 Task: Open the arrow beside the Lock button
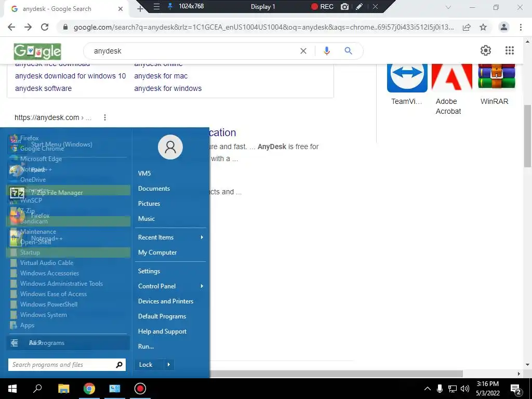tap(169, 365)
